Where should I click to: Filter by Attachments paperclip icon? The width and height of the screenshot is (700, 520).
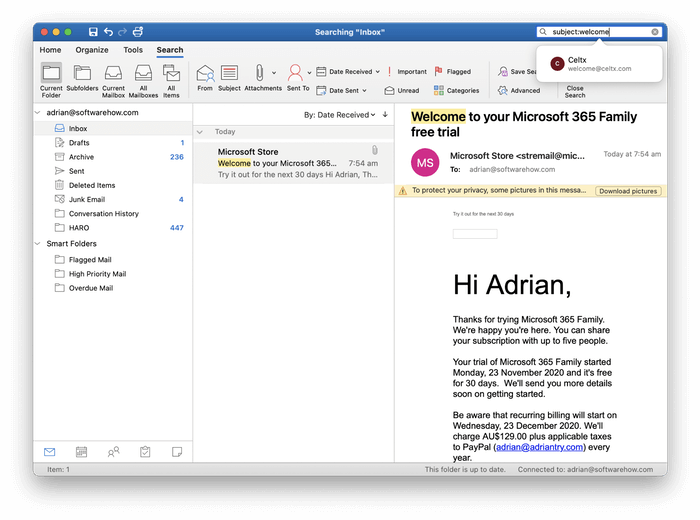(x=259, y=73)
